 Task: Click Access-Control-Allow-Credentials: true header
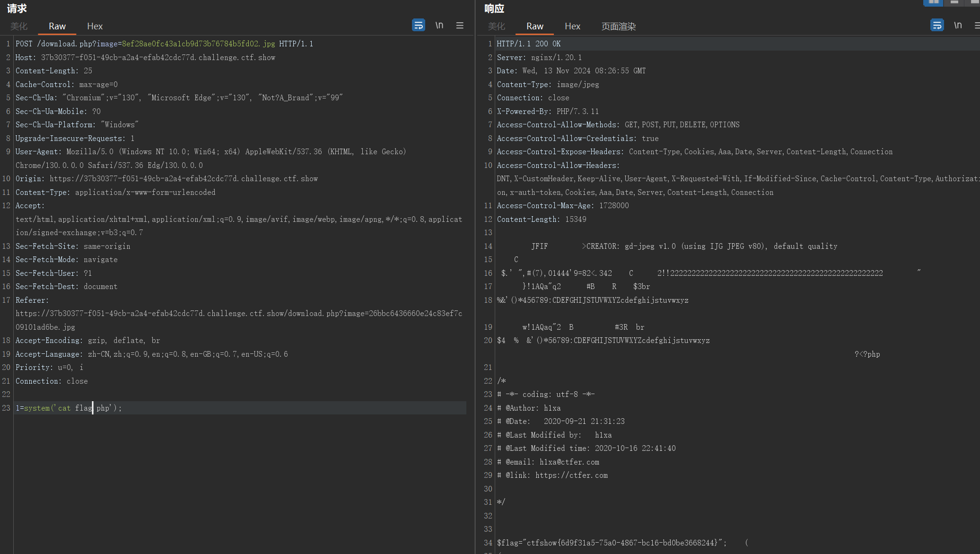pos(577,139)
